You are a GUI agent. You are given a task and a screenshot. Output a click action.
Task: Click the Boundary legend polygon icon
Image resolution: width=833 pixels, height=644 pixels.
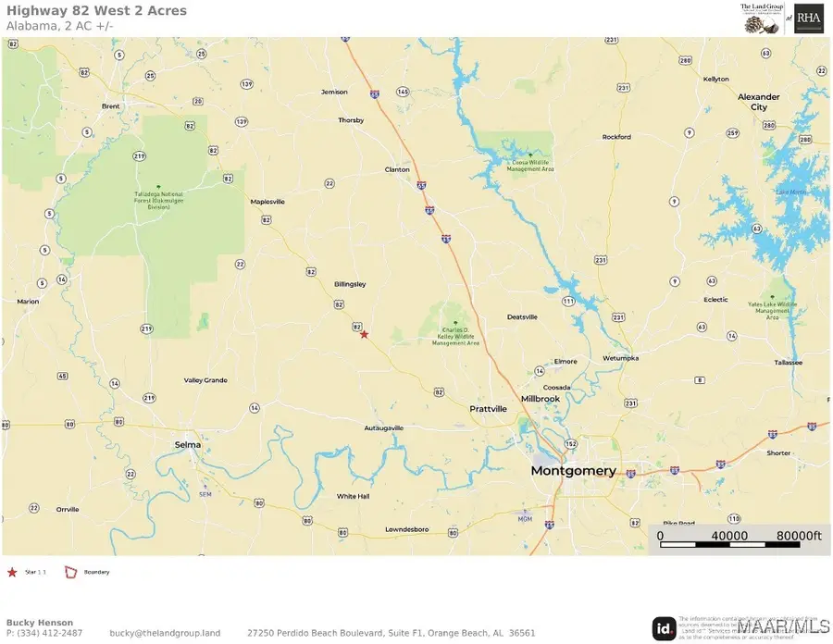70,572
